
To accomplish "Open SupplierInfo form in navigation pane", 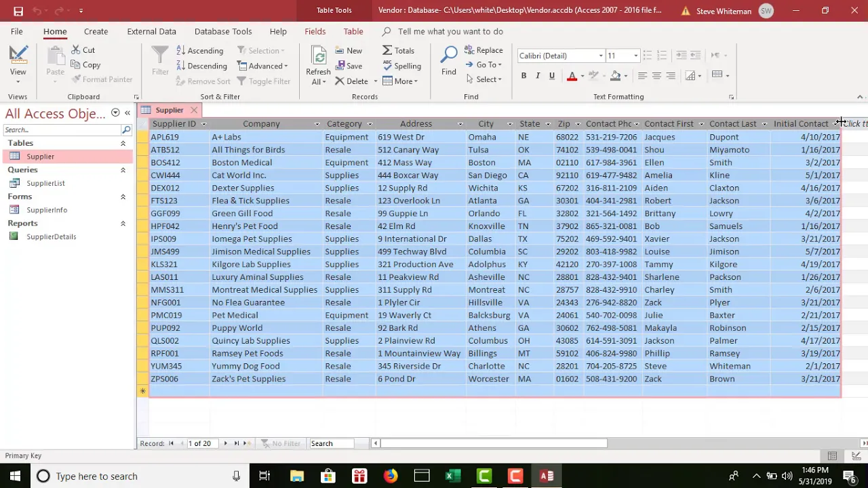I will (x=47, y=210).
